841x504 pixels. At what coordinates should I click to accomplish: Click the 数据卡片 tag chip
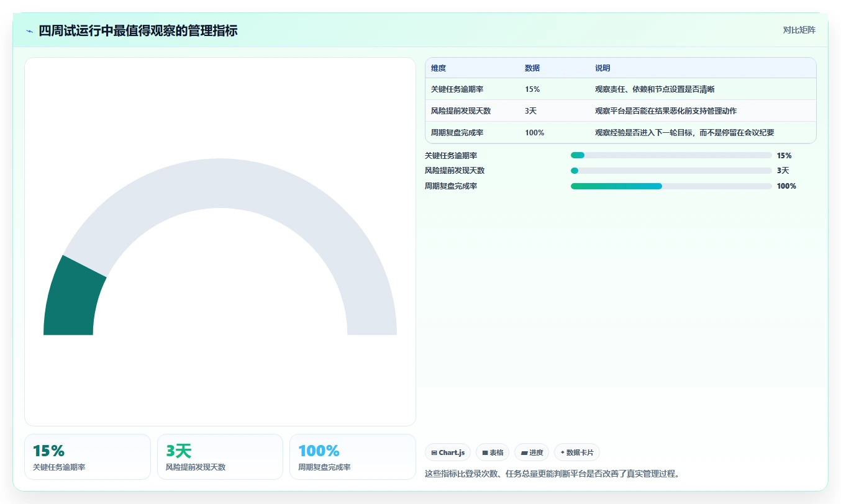click(x=577, y=452)
